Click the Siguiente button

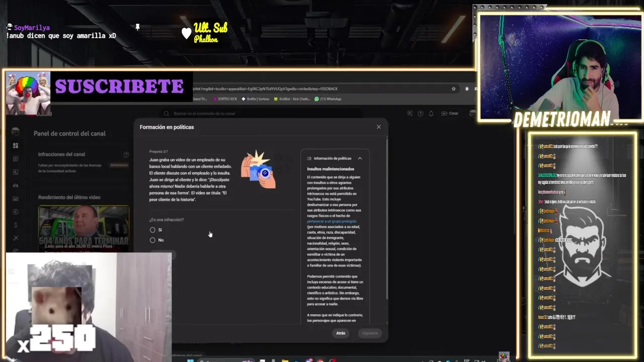tap(370, 333)
